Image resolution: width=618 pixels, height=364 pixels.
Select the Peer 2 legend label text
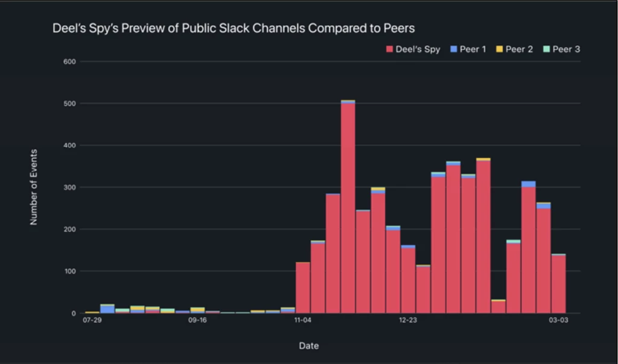pos(520,49)
